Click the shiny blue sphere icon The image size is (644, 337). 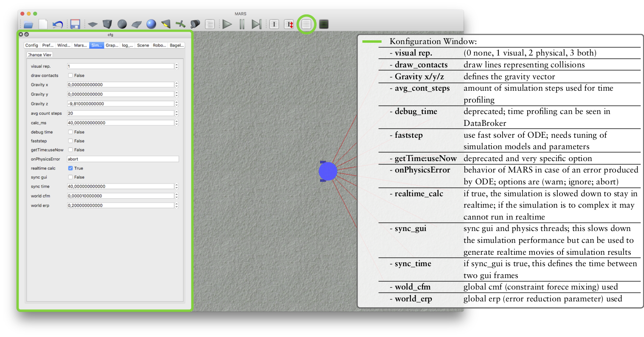tap(151, 24)
